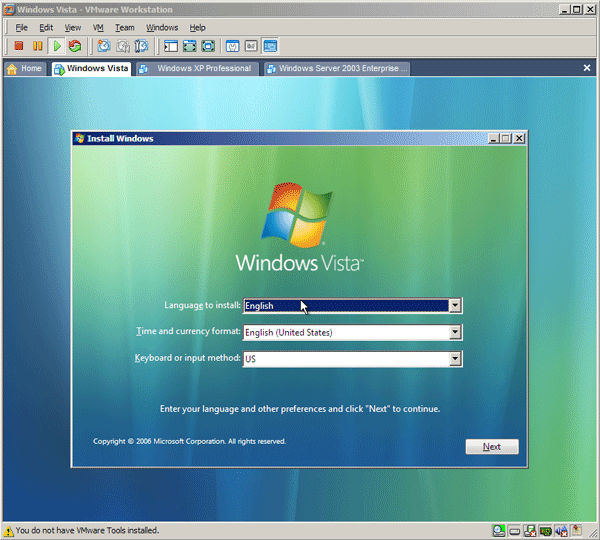600x540 pixels.
Task: Click the Microsoft copyright notice text
Action: [x=189, y=441]
